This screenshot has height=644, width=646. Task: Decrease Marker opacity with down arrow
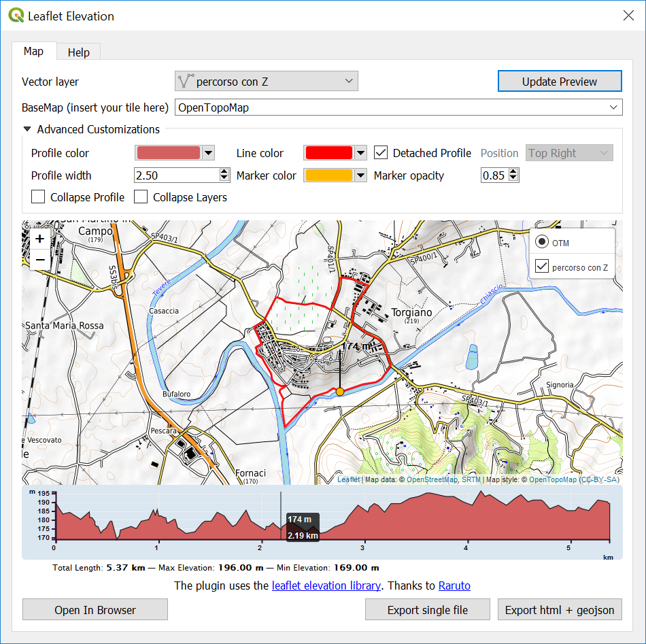pyautogui.click(x=513, y=179)
